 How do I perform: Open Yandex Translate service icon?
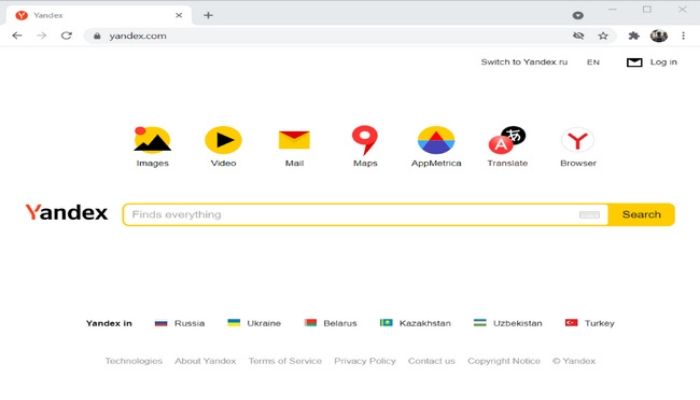click(x=507, y=140)
